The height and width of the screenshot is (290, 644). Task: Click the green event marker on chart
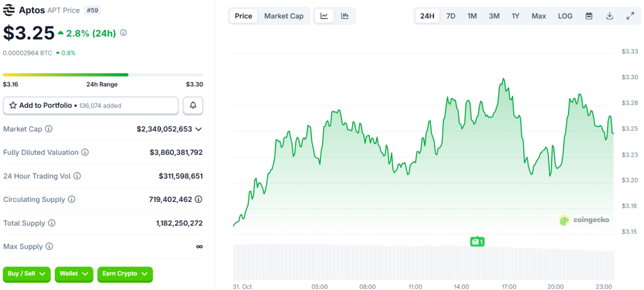pos(477,242)
